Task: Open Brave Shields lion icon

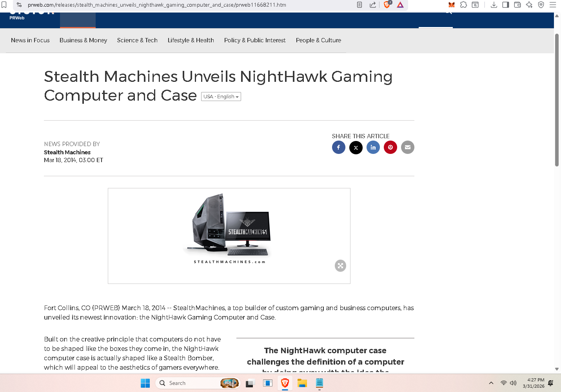Action: (387, 5)
